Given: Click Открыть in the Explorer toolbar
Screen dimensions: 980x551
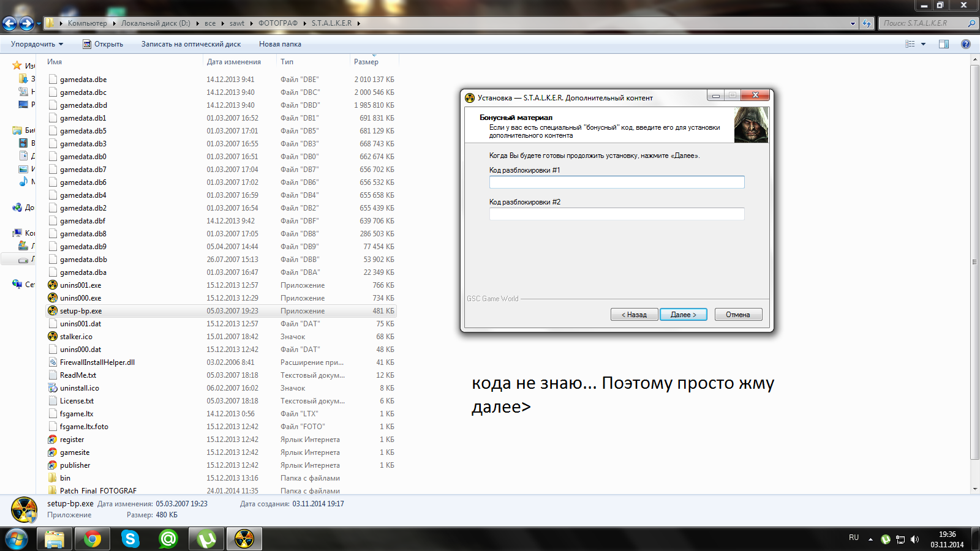Looking at the screenshot, I should (x=103, y=44).
